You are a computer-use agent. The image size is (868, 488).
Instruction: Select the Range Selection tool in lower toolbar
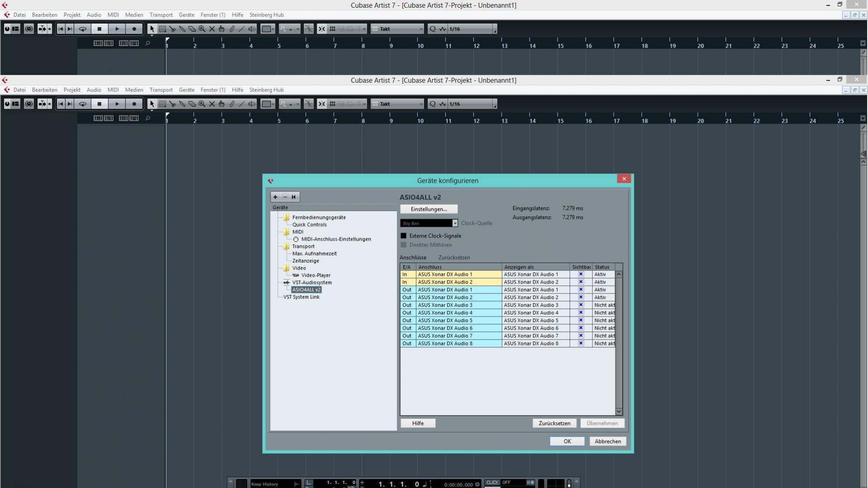click(162, 104)
